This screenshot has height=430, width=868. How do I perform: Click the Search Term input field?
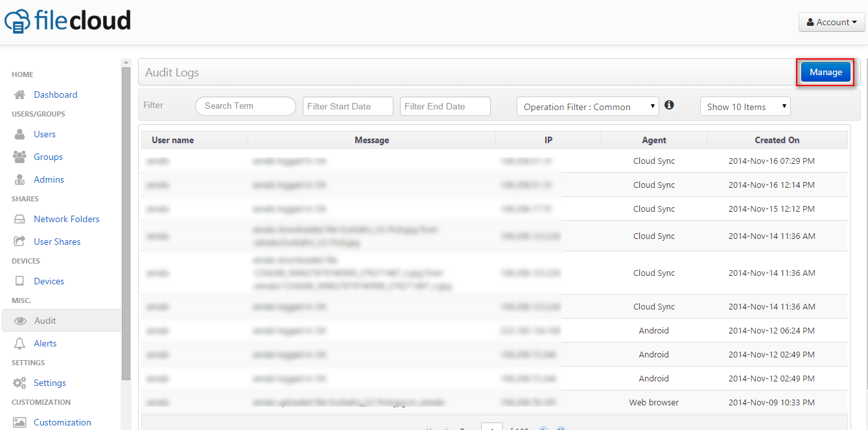tap(245, 106)
